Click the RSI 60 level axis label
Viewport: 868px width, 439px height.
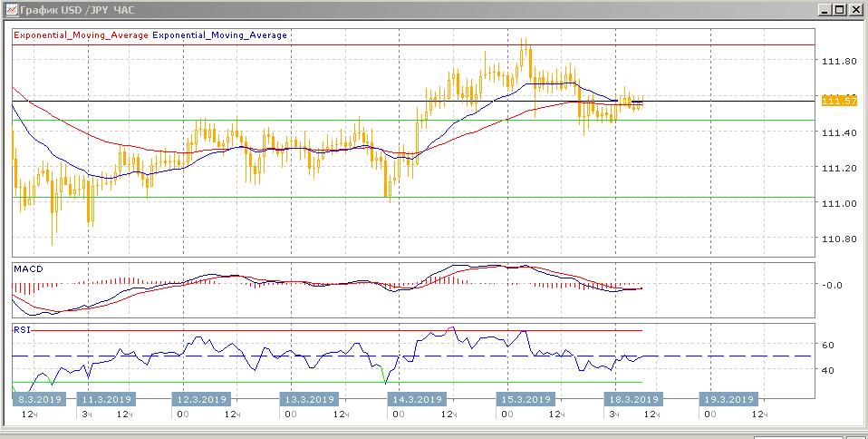coord(828,346)
